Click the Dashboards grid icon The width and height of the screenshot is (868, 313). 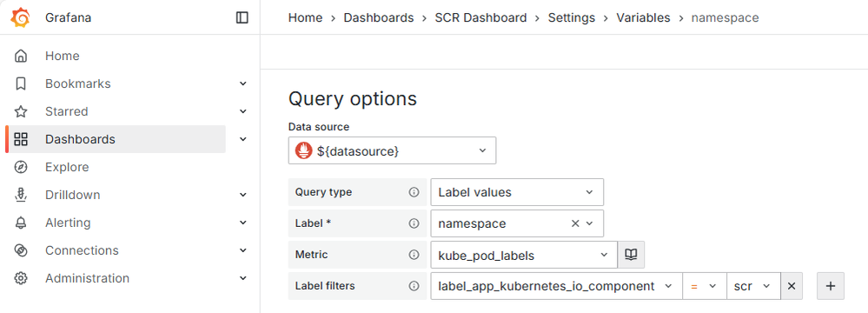[x=21, y=139]
